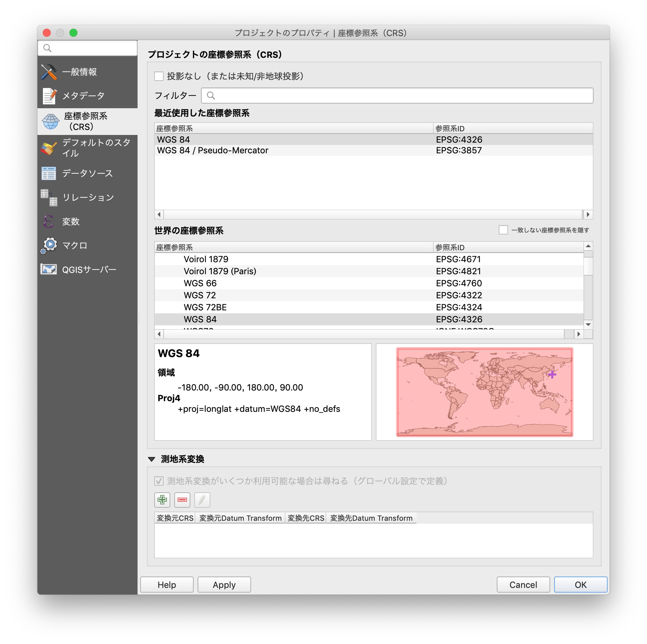Switch to the メタデータ page
The height and width of the screenshot is (644, 647).
pyautogui.click(x=49, y=96)
